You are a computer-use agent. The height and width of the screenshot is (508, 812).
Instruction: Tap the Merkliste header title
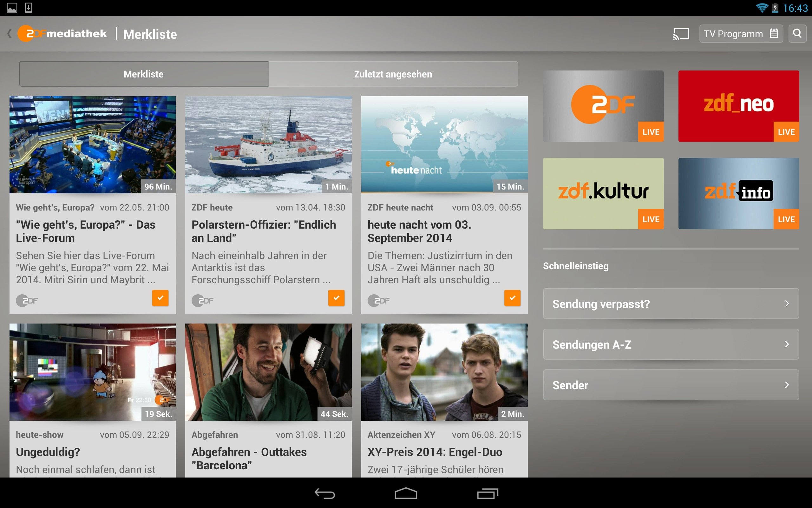pyautogui.click(x=150, y=34)
